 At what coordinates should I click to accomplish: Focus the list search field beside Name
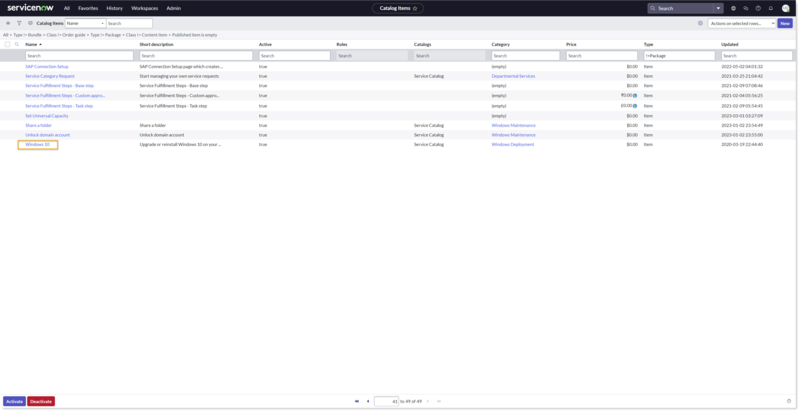129,23
